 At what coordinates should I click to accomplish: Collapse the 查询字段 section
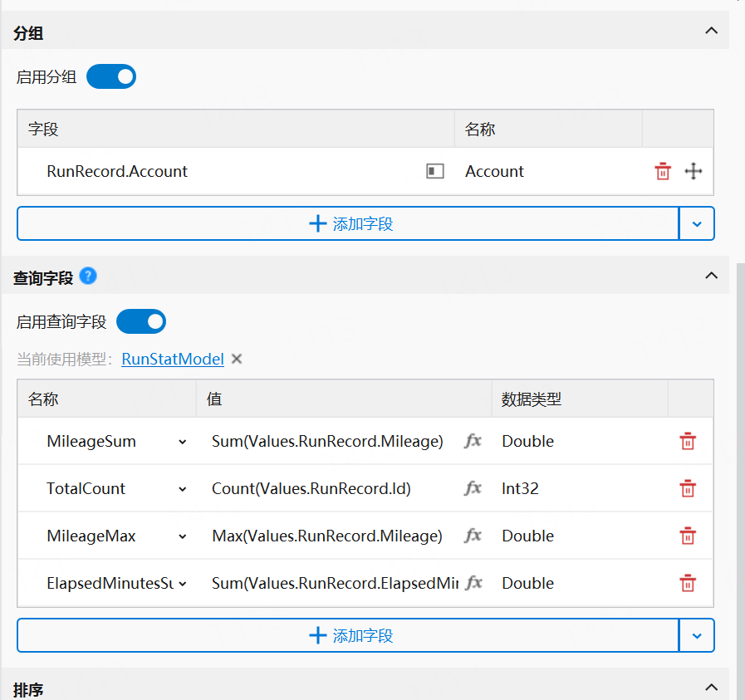(x=711, y=276)
